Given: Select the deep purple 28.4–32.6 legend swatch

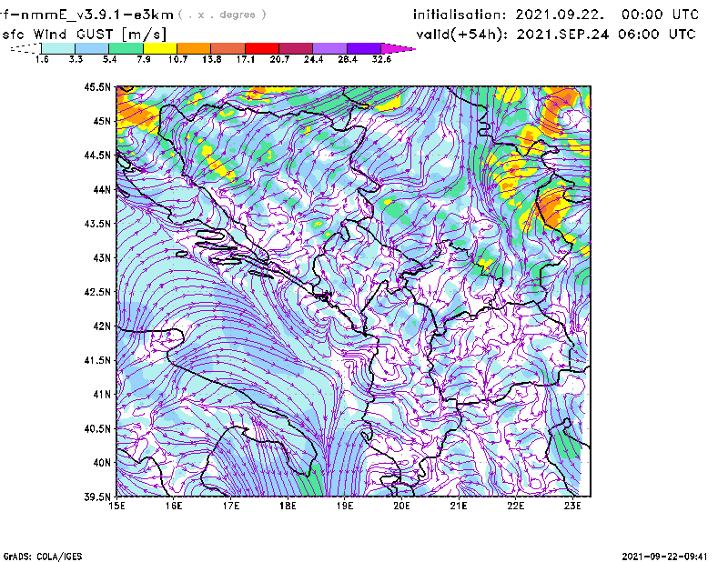Looking at the screenshot, I should (x=364, y=48).
